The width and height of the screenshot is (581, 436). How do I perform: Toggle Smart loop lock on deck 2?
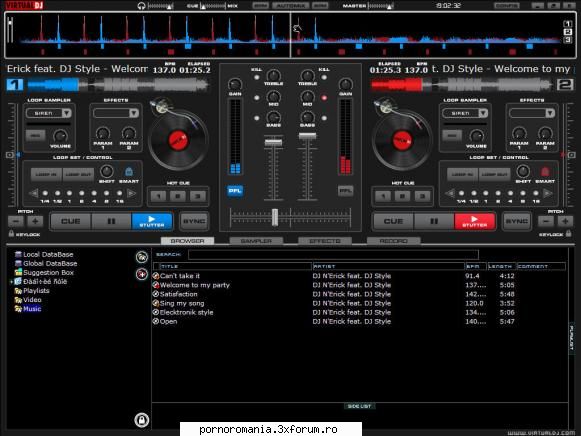[x=545, y=172]
